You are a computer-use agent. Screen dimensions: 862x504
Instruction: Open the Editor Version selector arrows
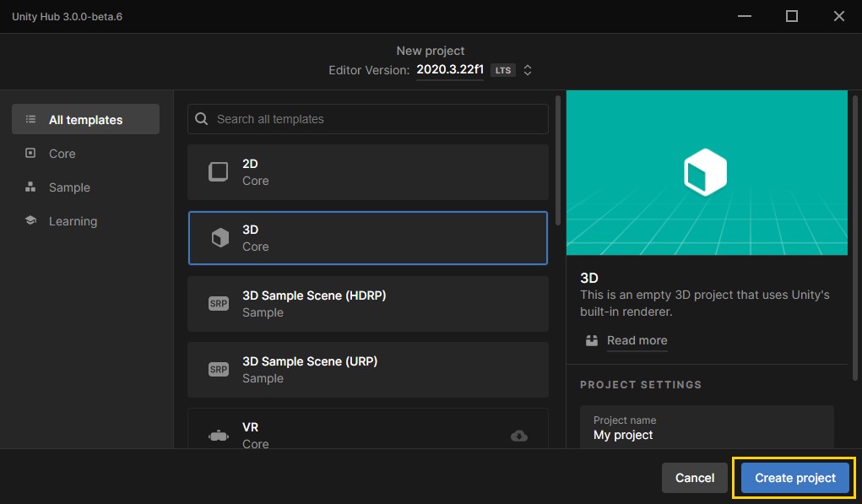(527, 70)
